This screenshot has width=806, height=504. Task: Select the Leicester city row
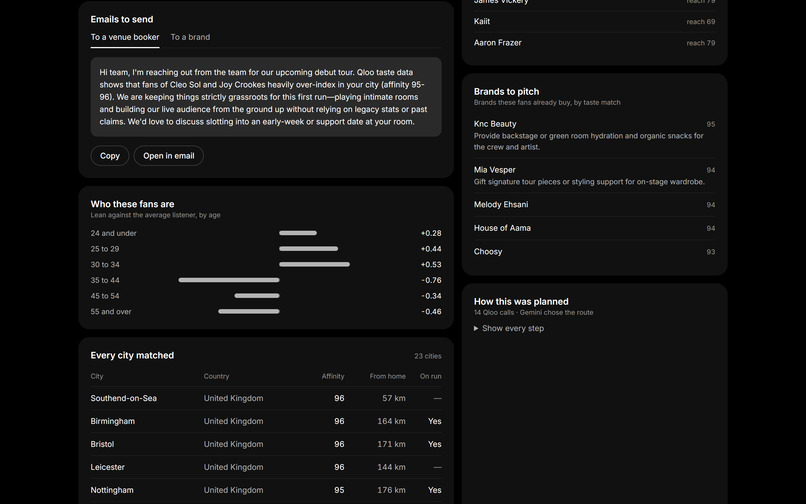pyautogui.click(x=266, y=467)
